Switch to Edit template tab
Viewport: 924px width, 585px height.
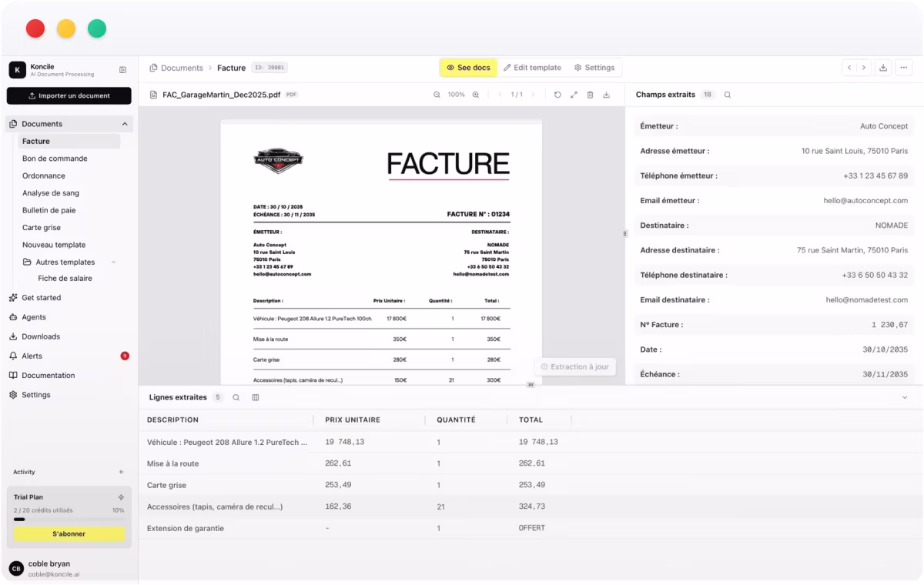pyautogui.click(x=532, y=68)
